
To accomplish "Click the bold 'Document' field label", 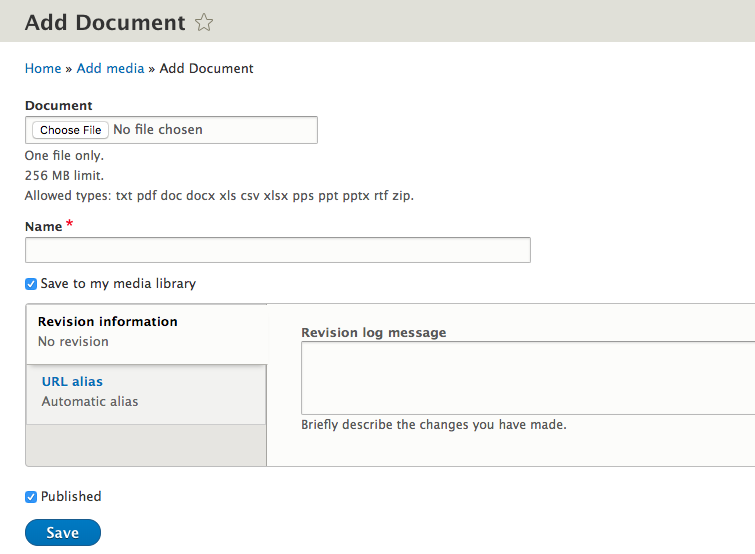I will coord(58,106).
